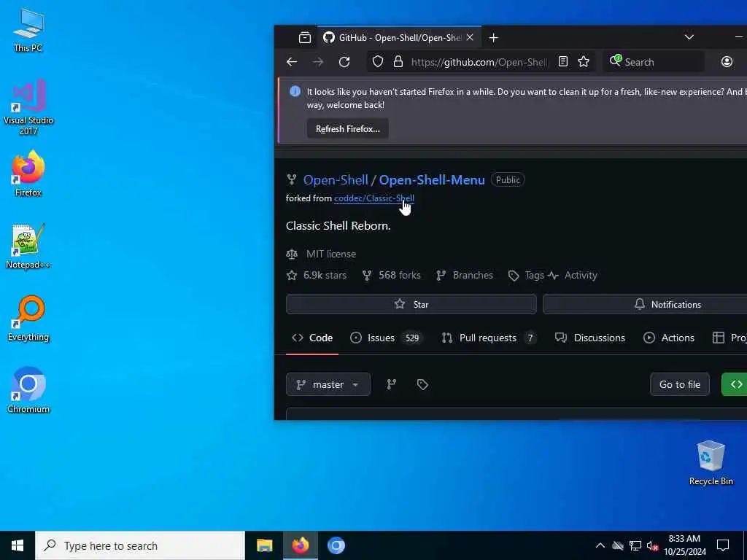Click the Notifications bell button
747x560 pixels.
pos(645,304)
